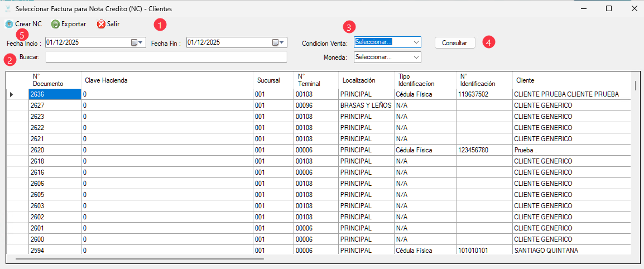
Task: Expand the Moneda dropdown
Action: tap(416, 57)
